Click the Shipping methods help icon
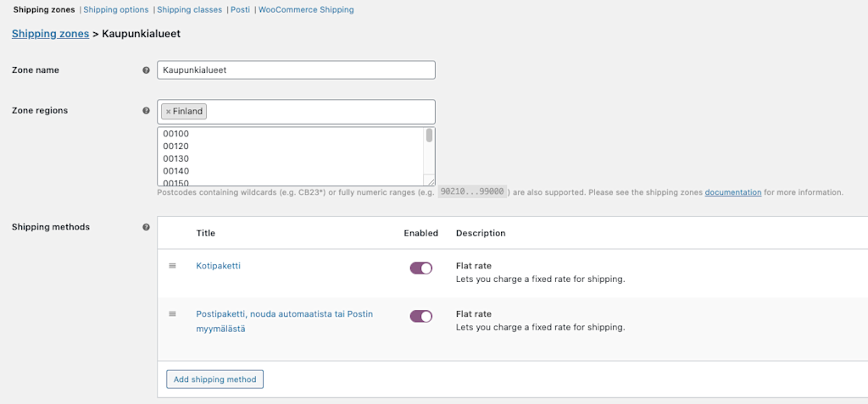The height and width of the screenshot is (404, 868). 146,227
